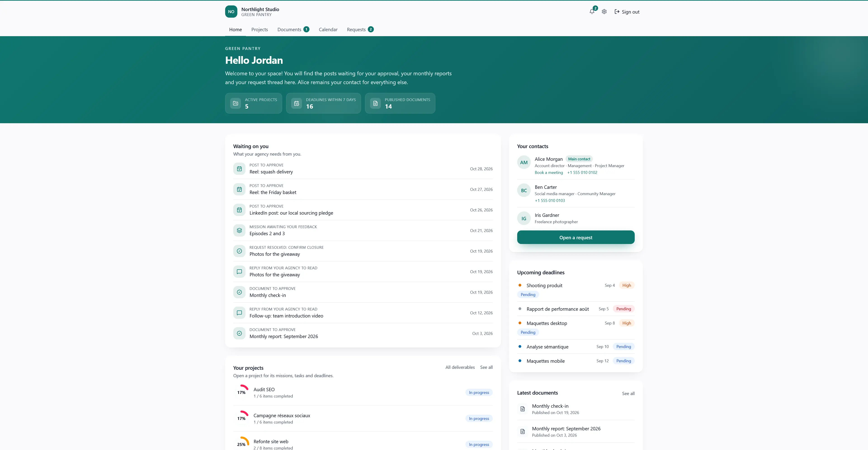Click the Deadlines within 7 days calendar icon
This screenshot has width=868, height=450.
pyautogui.click(x=297, y=103)
